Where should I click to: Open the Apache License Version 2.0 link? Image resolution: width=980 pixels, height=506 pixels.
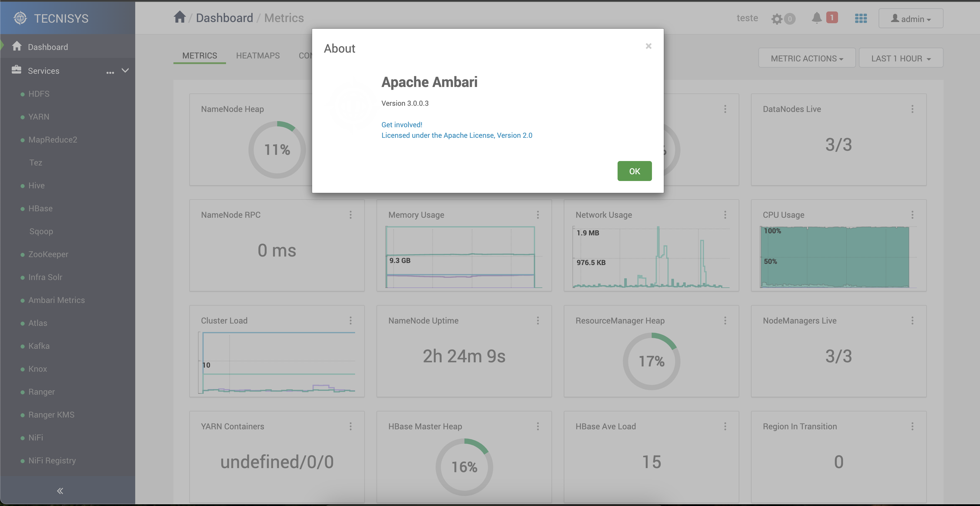(457, 135)
